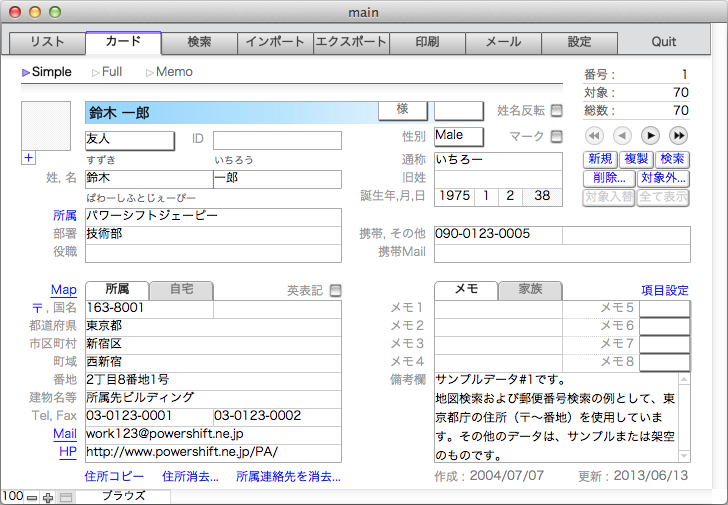Viewport: 728px width, 505px height.
Task: Toggle the マーク checkbox
Action: point(557,136)
